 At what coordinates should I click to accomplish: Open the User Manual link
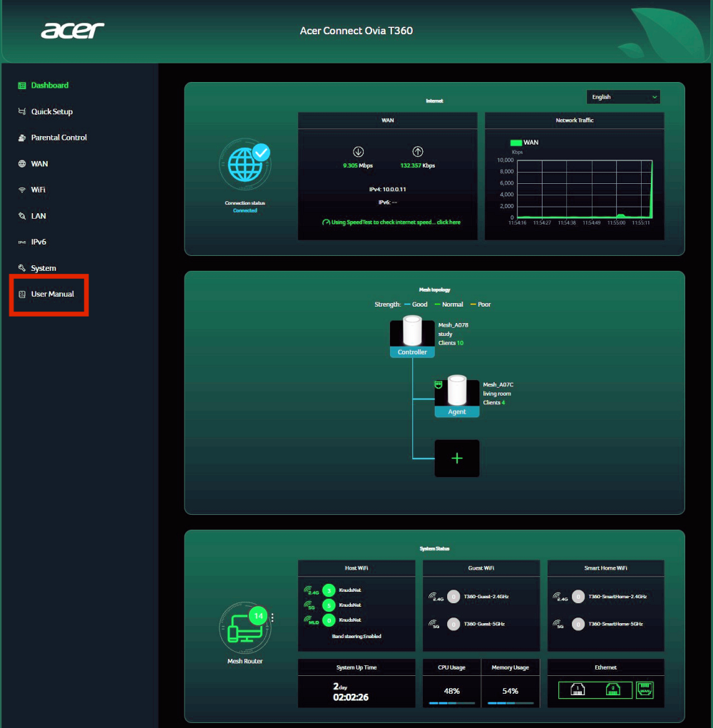(53, 294)
